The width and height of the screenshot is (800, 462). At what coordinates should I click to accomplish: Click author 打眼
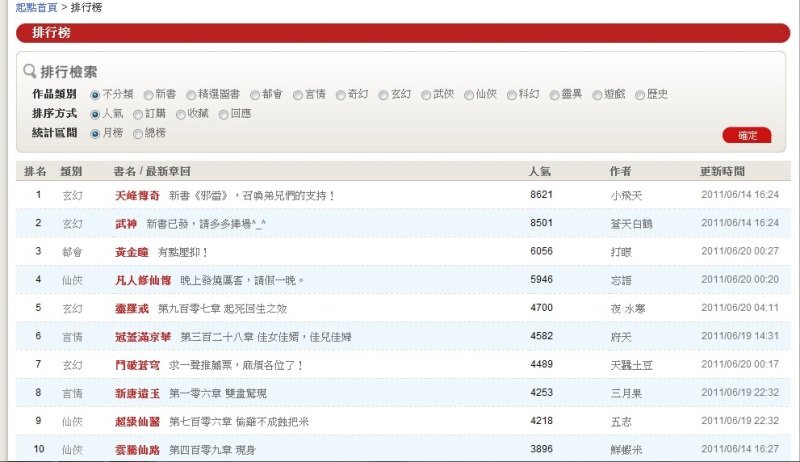621,252
